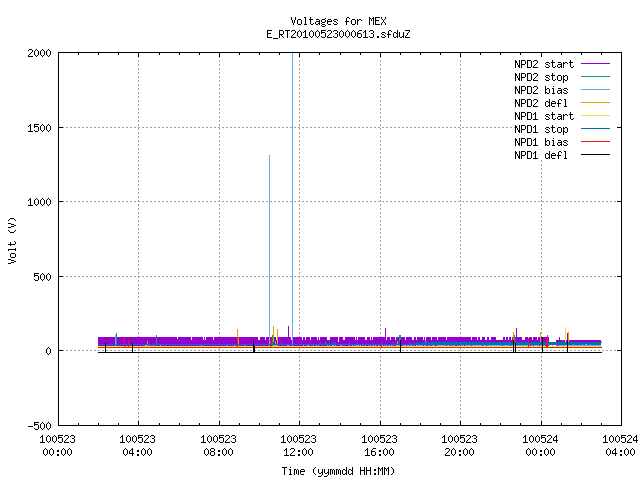Click the 100524 00:00 x-axis label
640x480 pixels.
point(540,445)
